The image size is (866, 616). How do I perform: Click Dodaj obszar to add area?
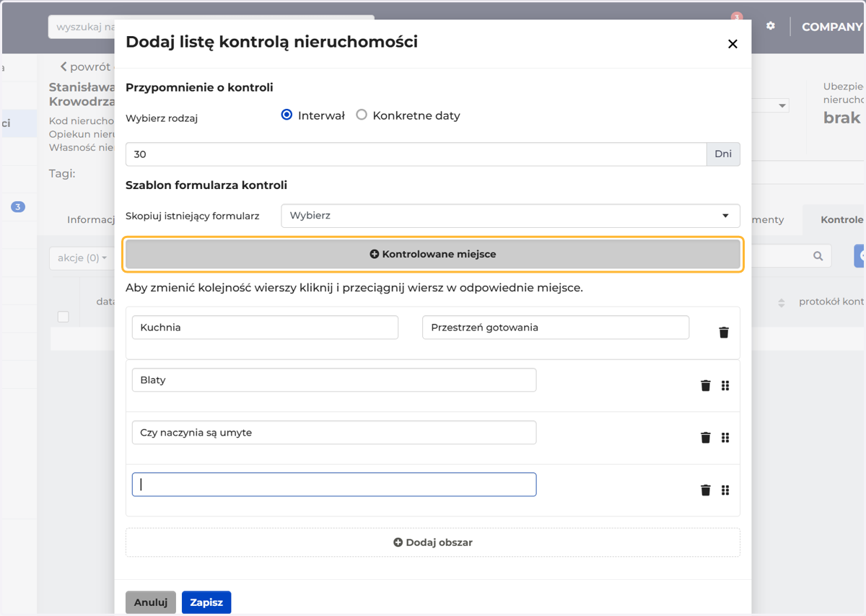tap(433, 542)
